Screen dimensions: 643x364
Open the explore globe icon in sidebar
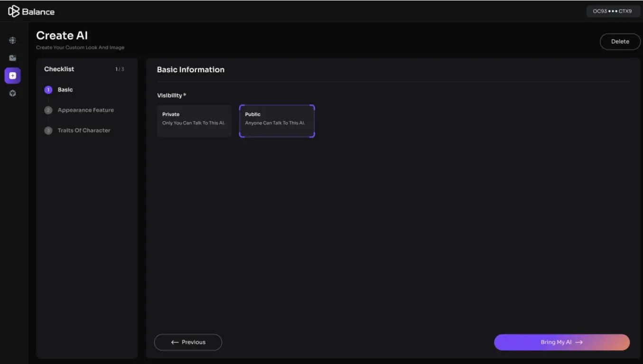(x=12, y=40)
